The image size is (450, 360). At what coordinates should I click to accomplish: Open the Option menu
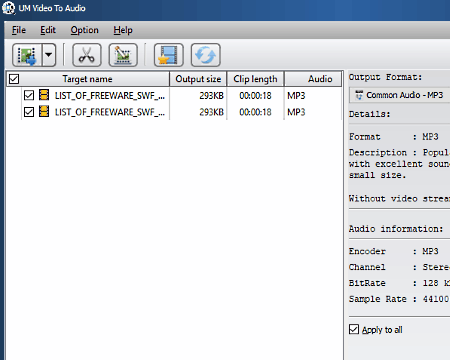point(84,30)
